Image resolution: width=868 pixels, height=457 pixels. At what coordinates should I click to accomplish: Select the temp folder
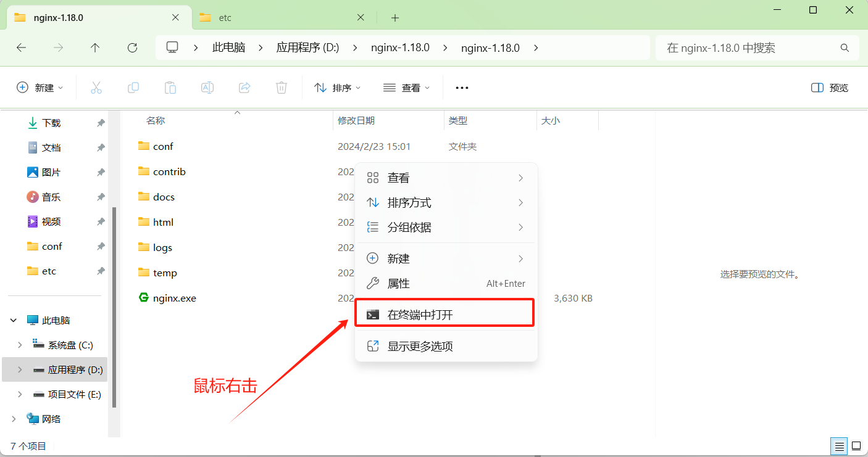pyautogui.click(x=165, y=273)
